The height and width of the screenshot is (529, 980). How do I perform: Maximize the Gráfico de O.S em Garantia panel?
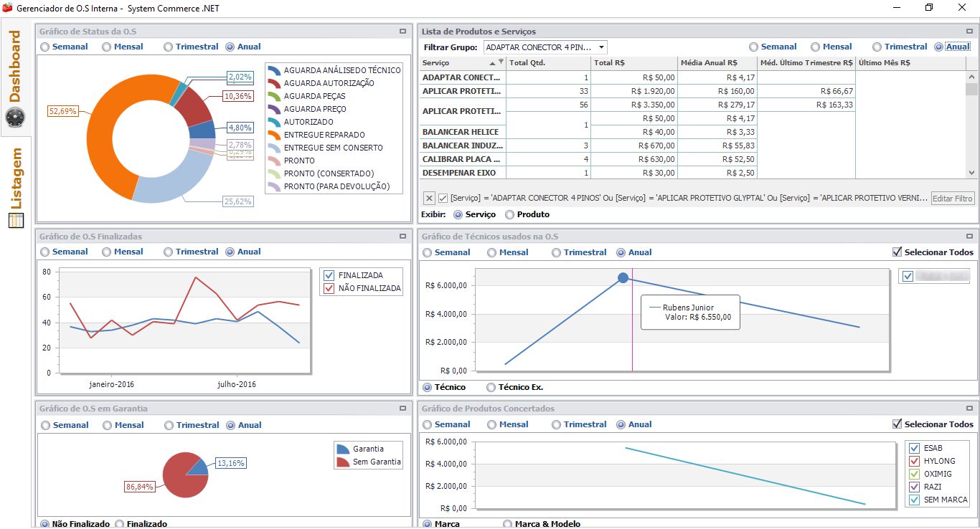click(402, 409)
